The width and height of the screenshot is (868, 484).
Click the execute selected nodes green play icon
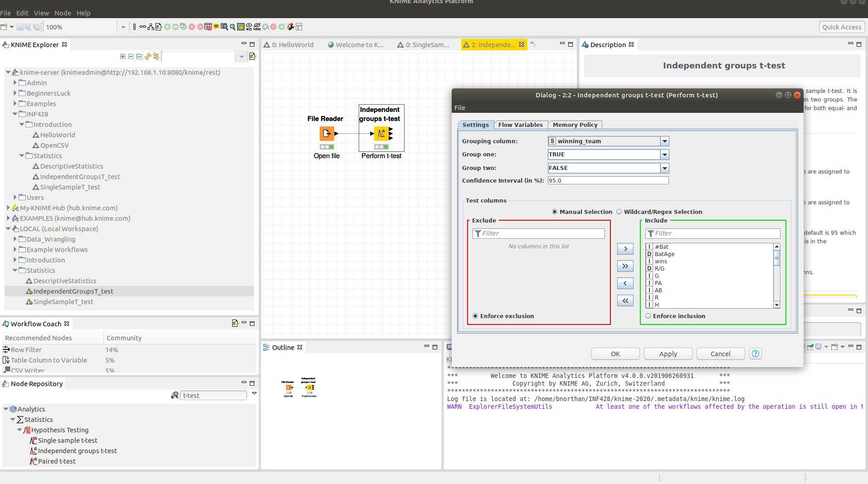click(x=167, y=27)
